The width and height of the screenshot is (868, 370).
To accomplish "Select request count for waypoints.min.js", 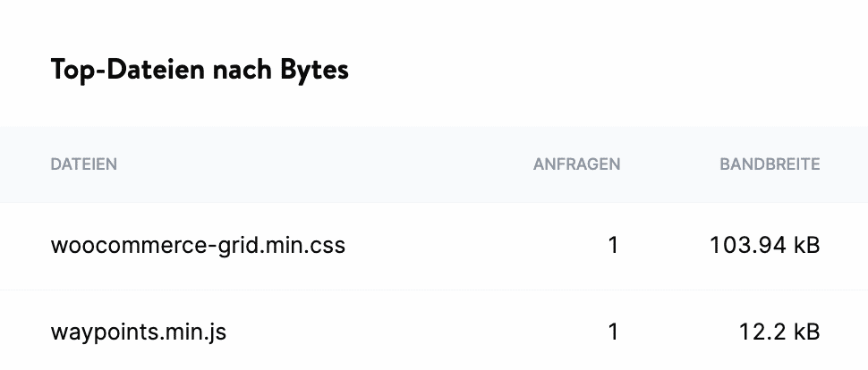I will tap(613, 332).
